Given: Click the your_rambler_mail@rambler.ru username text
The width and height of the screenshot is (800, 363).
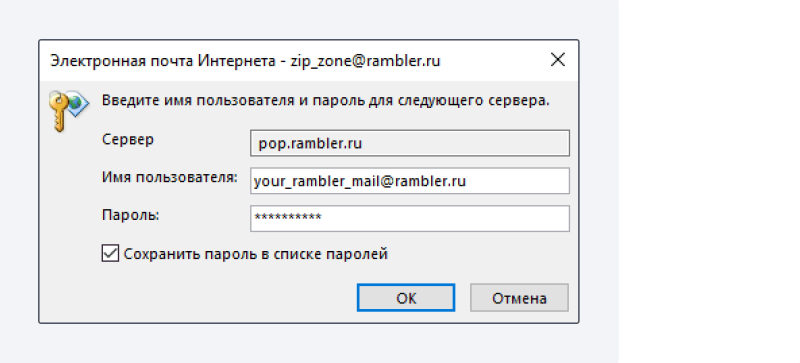Looking at the screenshot, I should click(360, 181).
